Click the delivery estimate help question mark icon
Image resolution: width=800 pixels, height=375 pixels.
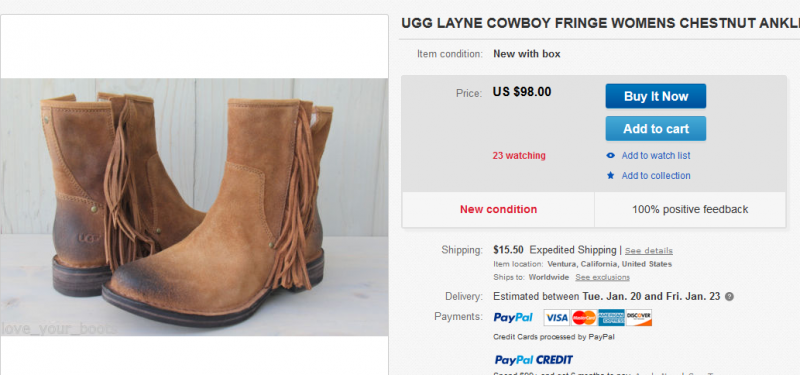click(730, 296)
